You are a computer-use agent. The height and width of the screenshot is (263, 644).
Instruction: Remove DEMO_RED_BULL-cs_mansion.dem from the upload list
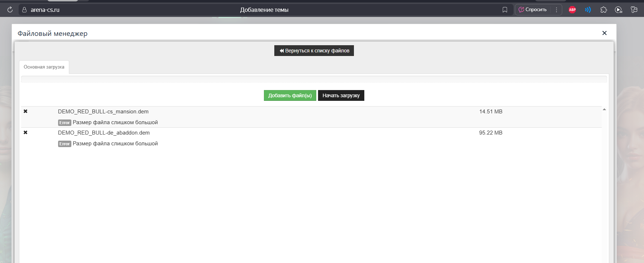25,111
